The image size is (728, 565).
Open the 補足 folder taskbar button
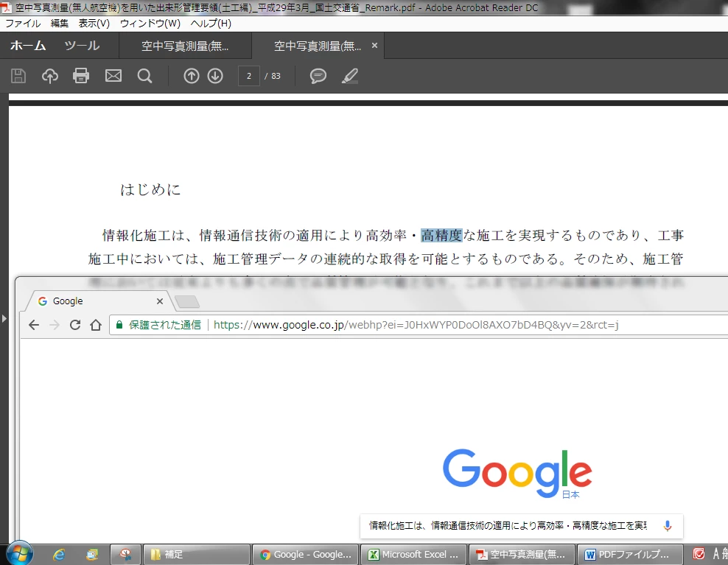197,555
